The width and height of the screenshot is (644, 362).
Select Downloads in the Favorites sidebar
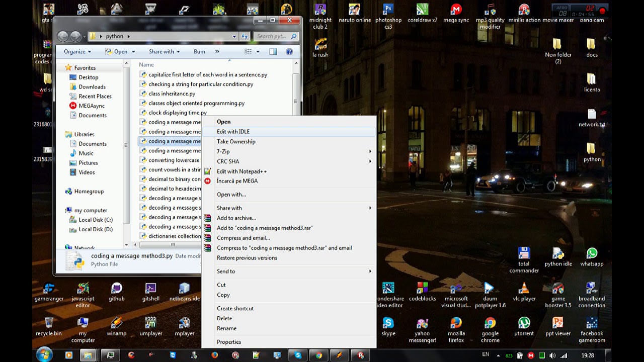pos(92,87)
